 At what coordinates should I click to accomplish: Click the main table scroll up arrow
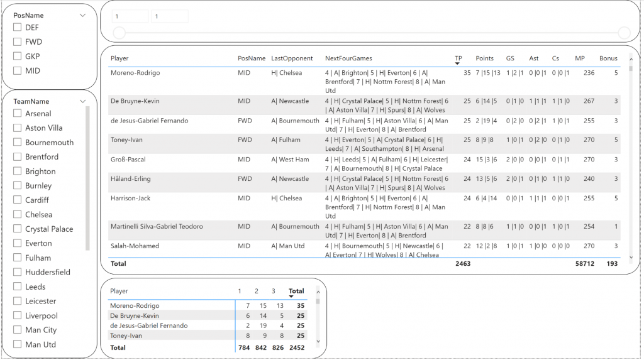point(631,60)
